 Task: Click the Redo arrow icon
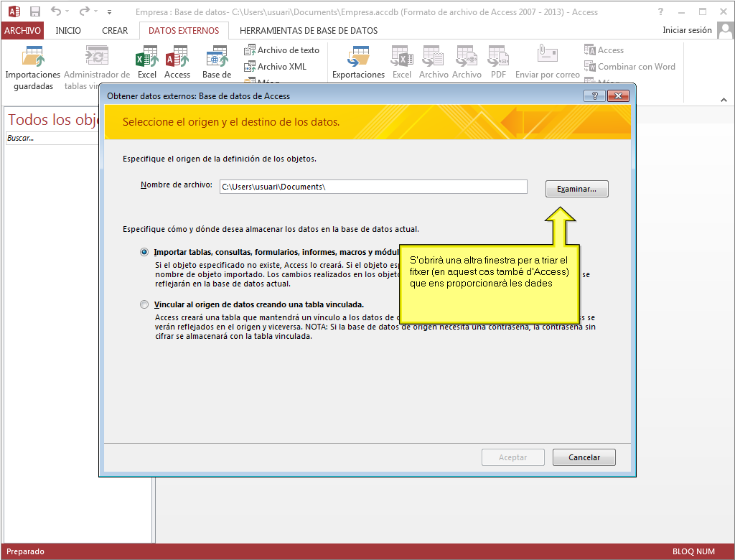(85, 11)
